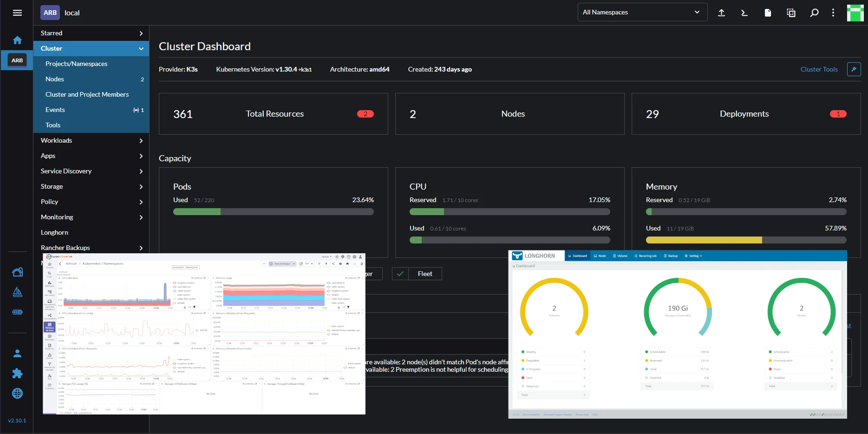
Task: Open the vertical three-dots header menu
Action: 833,13
